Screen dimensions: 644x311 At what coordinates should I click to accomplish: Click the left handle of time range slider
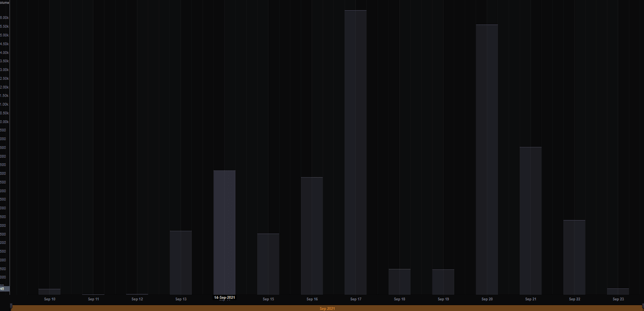[x=11, y=306]
